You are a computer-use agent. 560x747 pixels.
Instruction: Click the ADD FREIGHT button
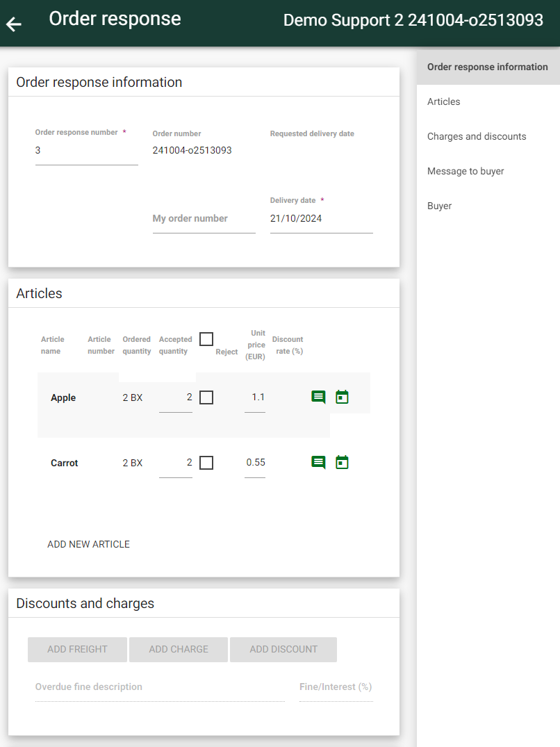77,649
